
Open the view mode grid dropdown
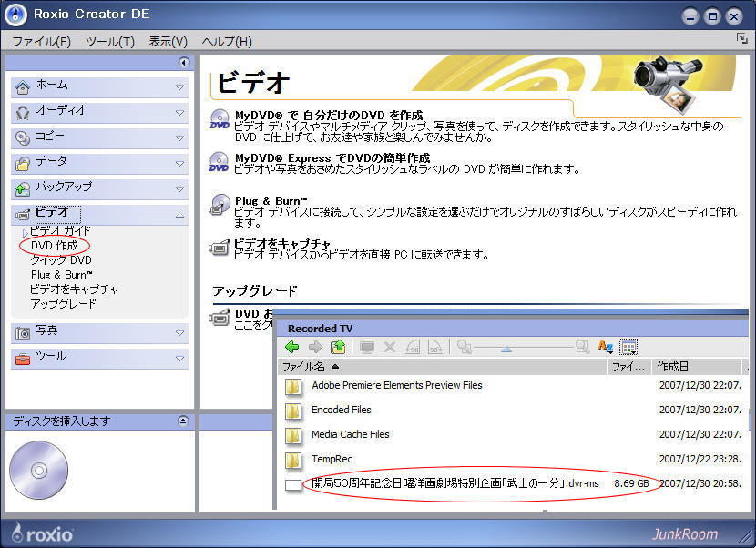click(x=628, y=347)
